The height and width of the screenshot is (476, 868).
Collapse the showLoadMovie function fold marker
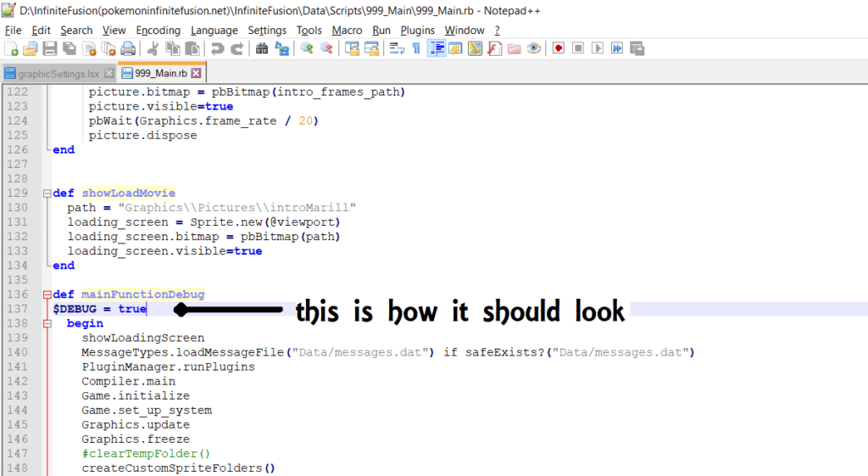click(47, 193)
